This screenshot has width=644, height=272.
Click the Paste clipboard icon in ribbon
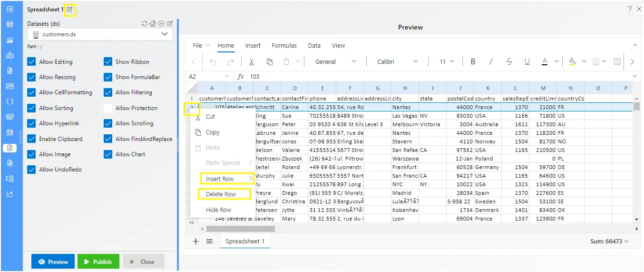[286, 61]
